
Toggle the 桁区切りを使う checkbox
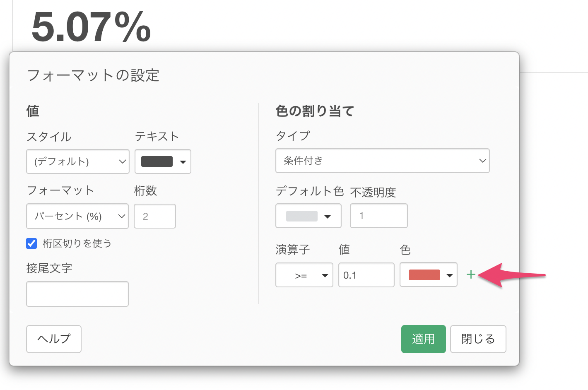click(x=31, y=243)
